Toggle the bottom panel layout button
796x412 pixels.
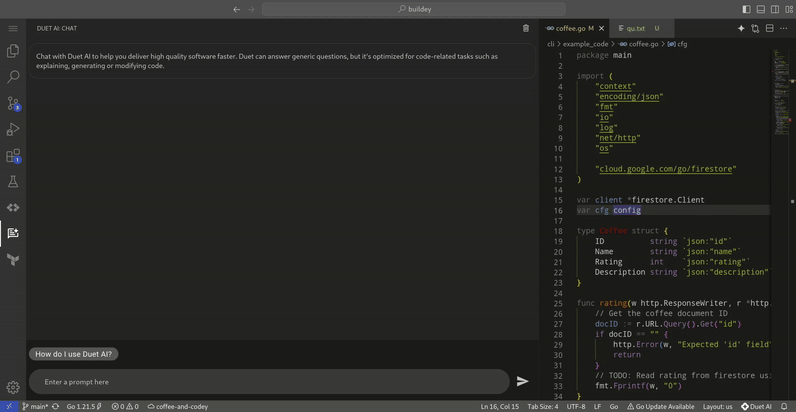(760, 9)
